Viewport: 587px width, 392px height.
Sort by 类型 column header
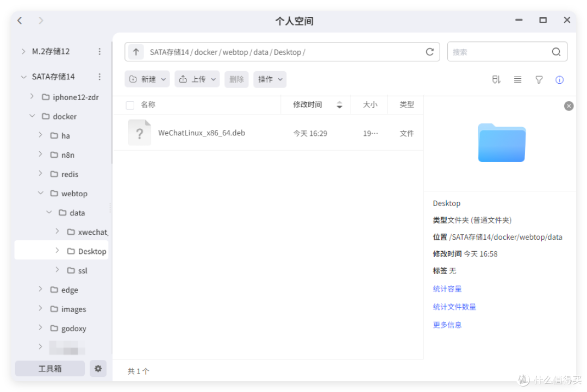407,105
